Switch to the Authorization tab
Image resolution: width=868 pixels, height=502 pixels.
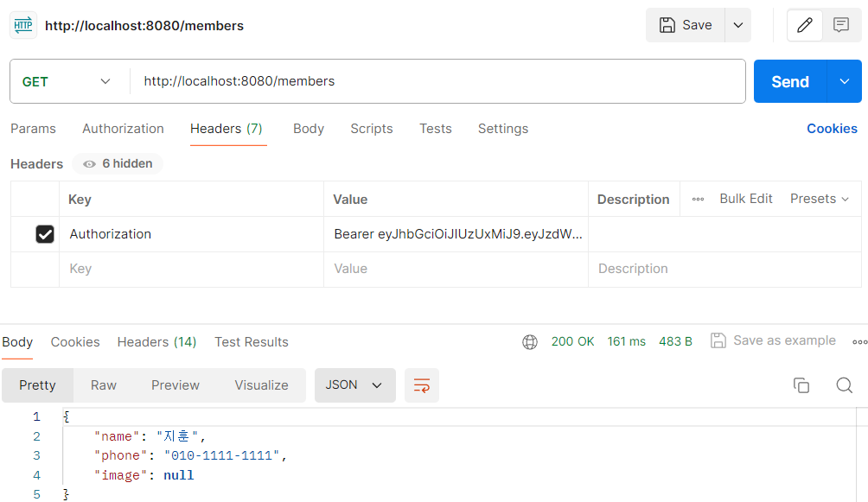click(x=123, y=129)
